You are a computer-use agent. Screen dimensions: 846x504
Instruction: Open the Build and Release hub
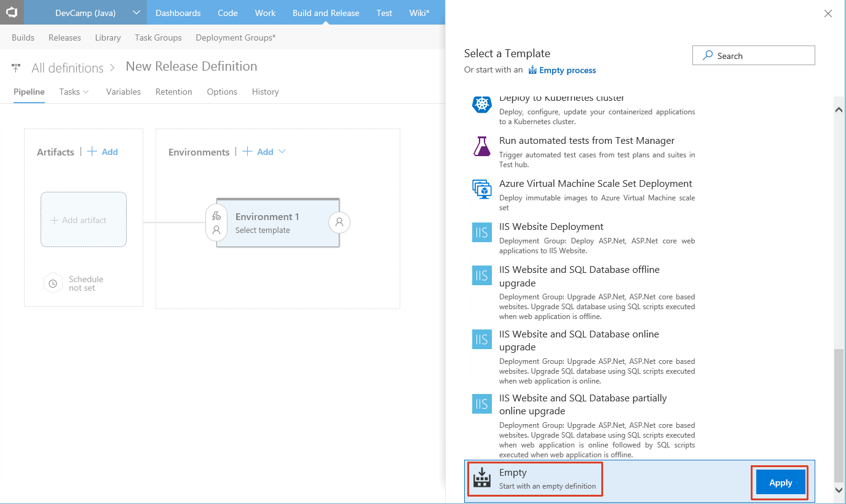326,12
